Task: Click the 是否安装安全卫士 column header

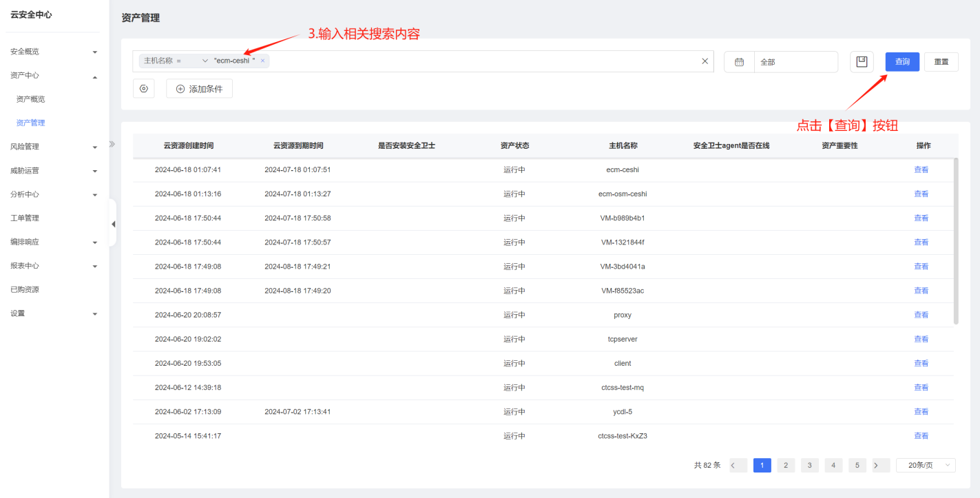Action: (x=406, y=145)
